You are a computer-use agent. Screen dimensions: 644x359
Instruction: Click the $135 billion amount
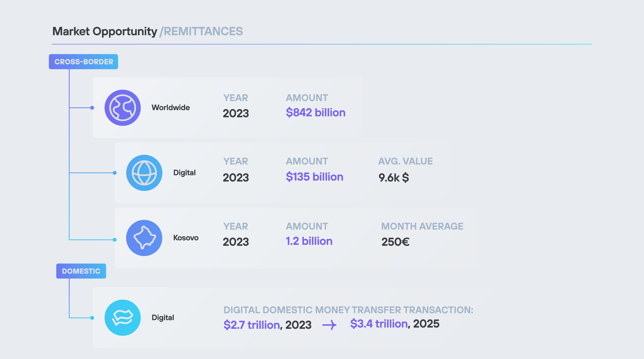click(314, 177)
